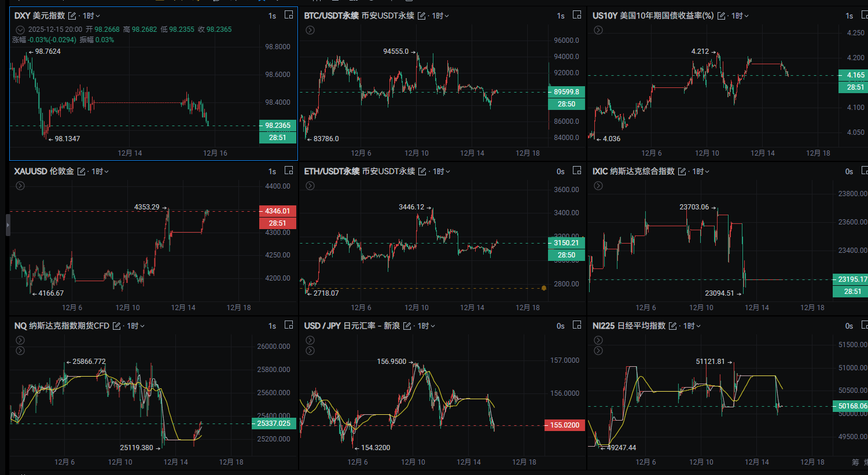Click the 1s refresh label on BTC/USDT chart
The width and height of the screenshot is (868, 475).
tap(561, 16)
